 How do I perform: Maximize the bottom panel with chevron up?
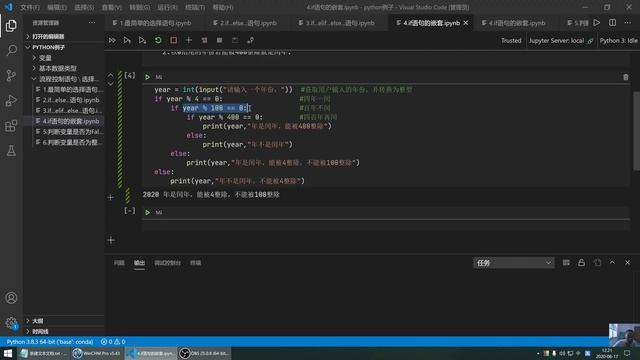click(x=612, y=263)
